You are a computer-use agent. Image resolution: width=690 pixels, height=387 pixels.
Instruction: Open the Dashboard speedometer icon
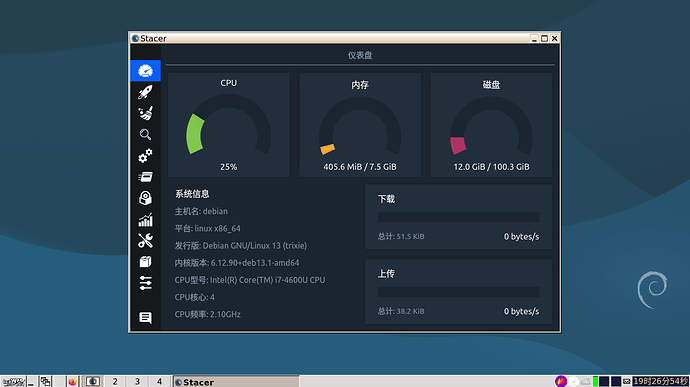145,70
